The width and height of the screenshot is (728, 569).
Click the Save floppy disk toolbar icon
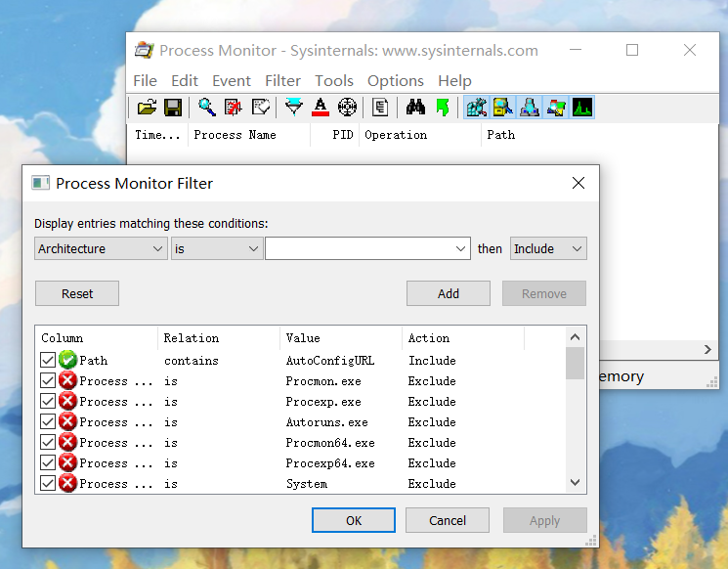(173, 108)
